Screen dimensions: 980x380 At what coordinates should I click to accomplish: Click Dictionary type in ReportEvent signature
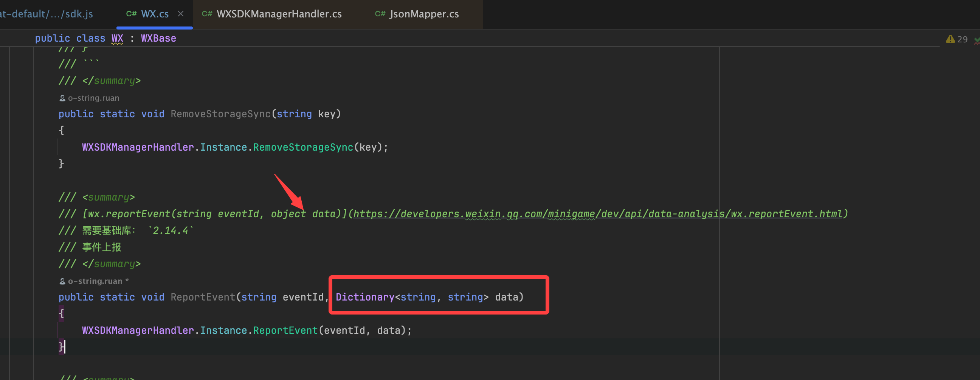point(365,297)
